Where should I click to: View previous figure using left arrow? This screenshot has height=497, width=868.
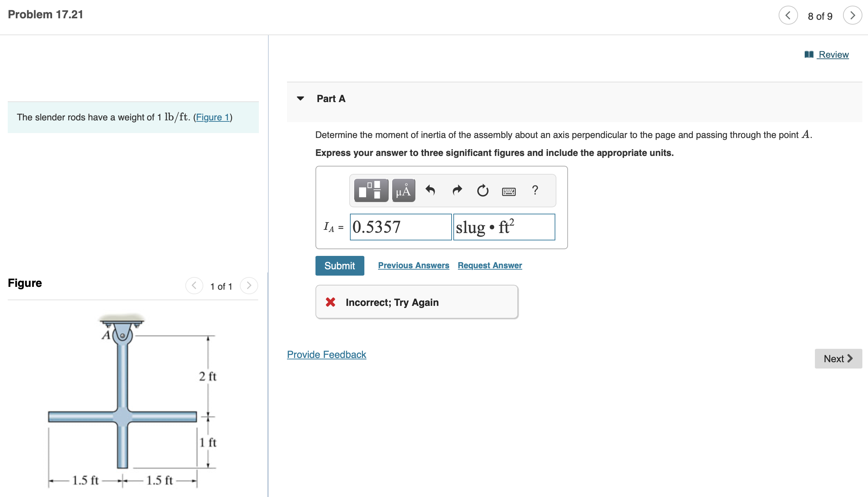tap(194, 286)
